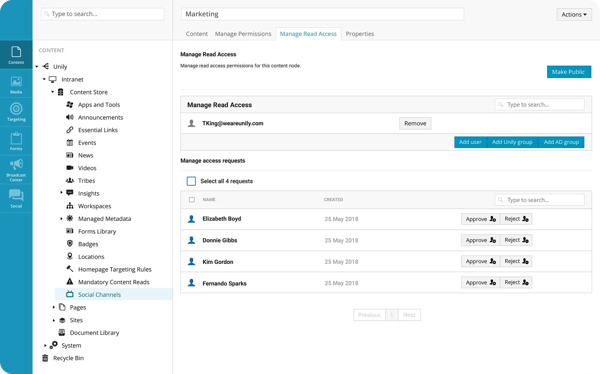Remove TKing@weareunily.com from read access
The width and height of the screenshot is (600, 374).
415,123
